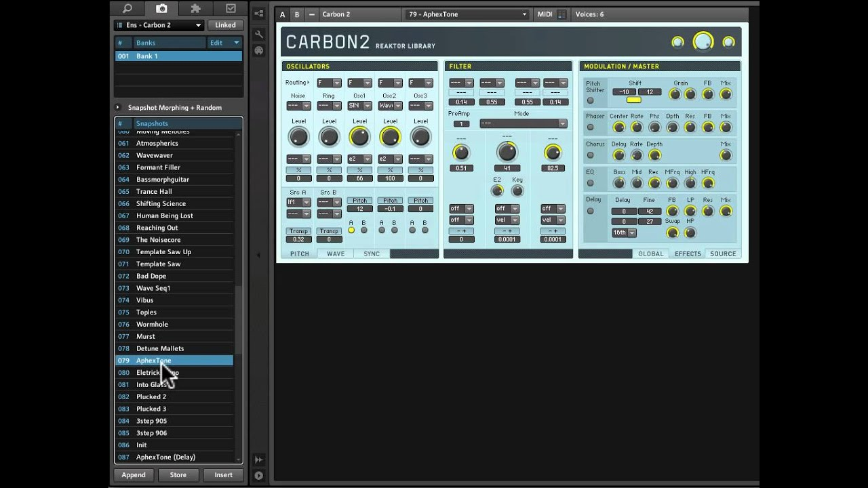The image size is (868, 488).
Task: Select the Wormhole snapshot in list
Action: [152, 324]
